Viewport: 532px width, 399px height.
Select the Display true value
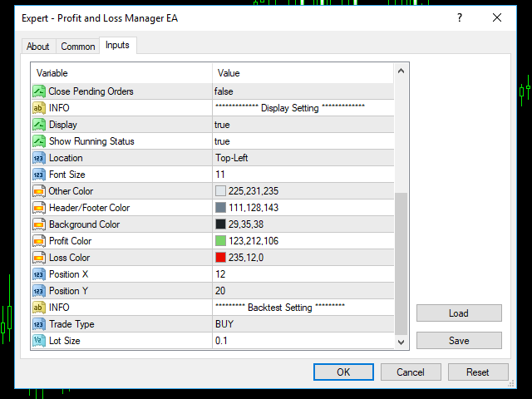coord(222,125)
